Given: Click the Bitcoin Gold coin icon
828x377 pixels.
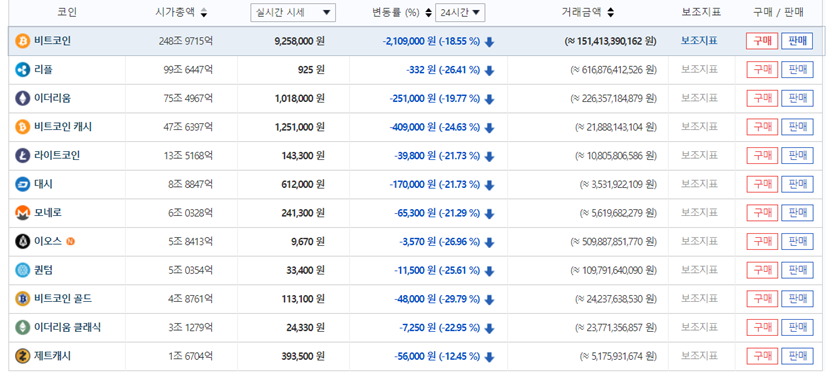Looking at the screenshot, I should tap(23, 299).
